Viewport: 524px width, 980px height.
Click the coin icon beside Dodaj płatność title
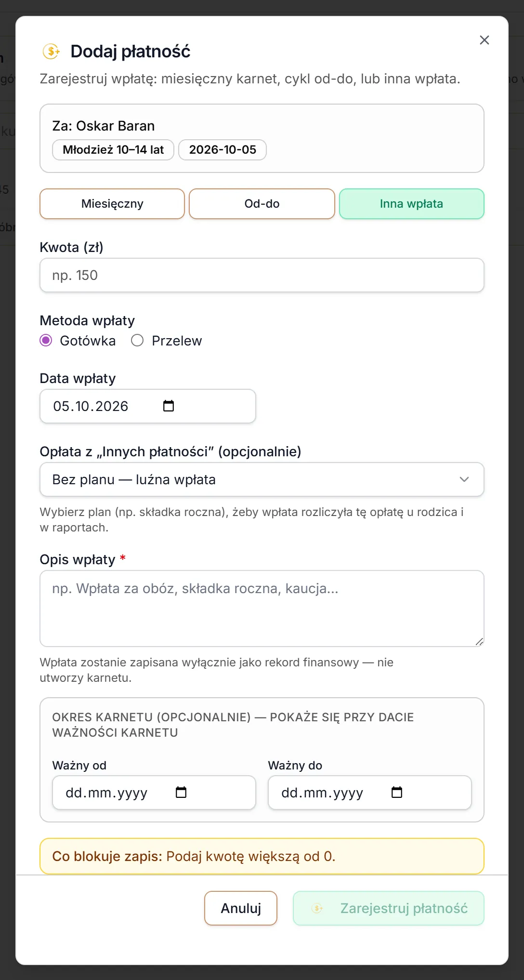[x=52, y=51]
